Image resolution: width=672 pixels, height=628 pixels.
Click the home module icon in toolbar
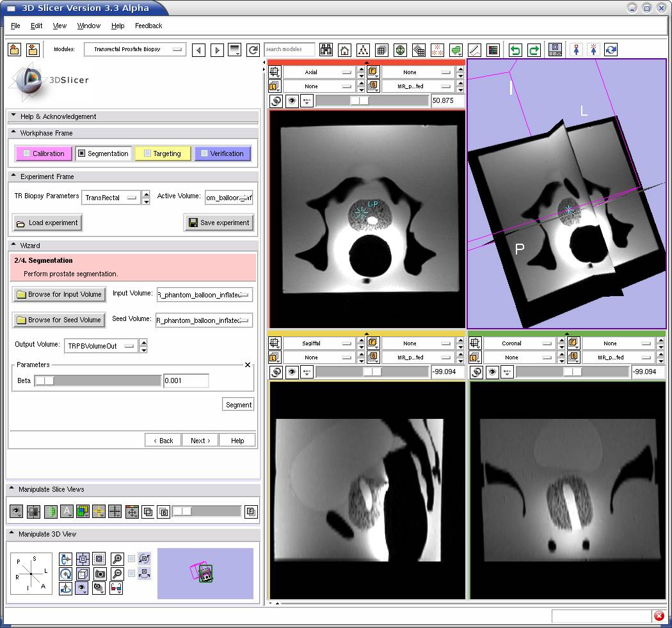[x=344, y=50]
